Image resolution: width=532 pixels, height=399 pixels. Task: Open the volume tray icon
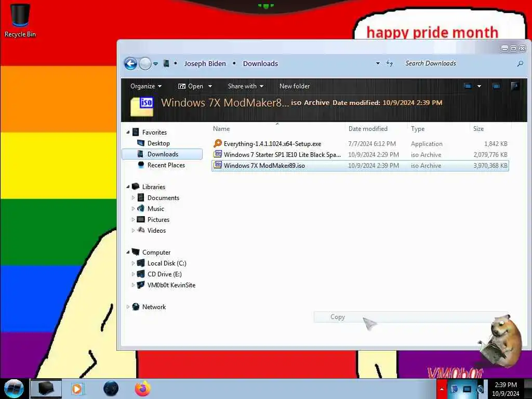[481, 389]
